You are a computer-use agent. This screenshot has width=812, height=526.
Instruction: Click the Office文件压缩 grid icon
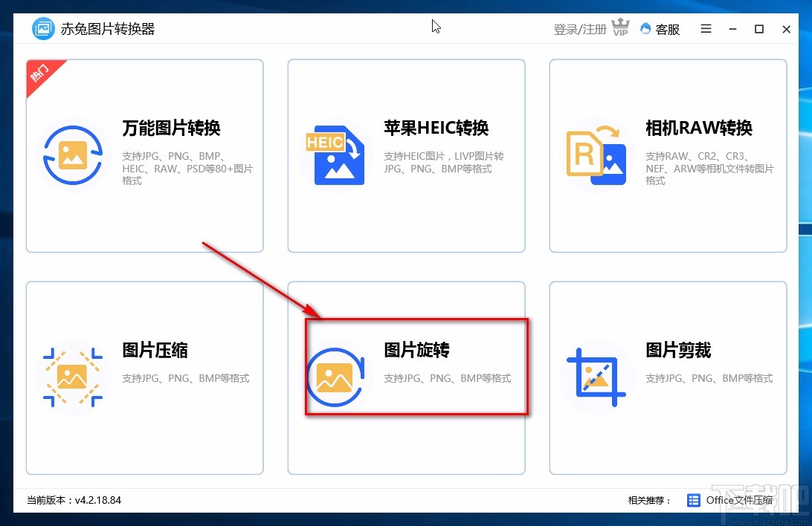tap(694, 500)
